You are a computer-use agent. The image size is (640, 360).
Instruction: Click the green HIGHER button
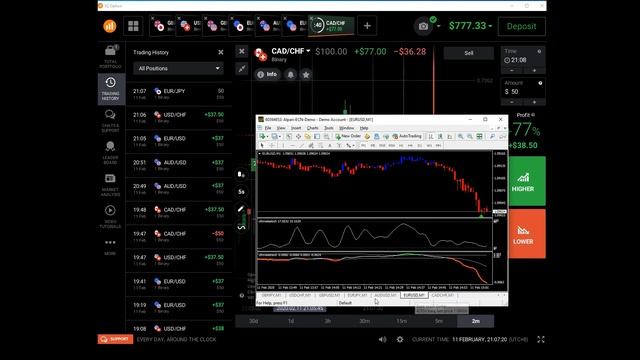click(527, 181)
